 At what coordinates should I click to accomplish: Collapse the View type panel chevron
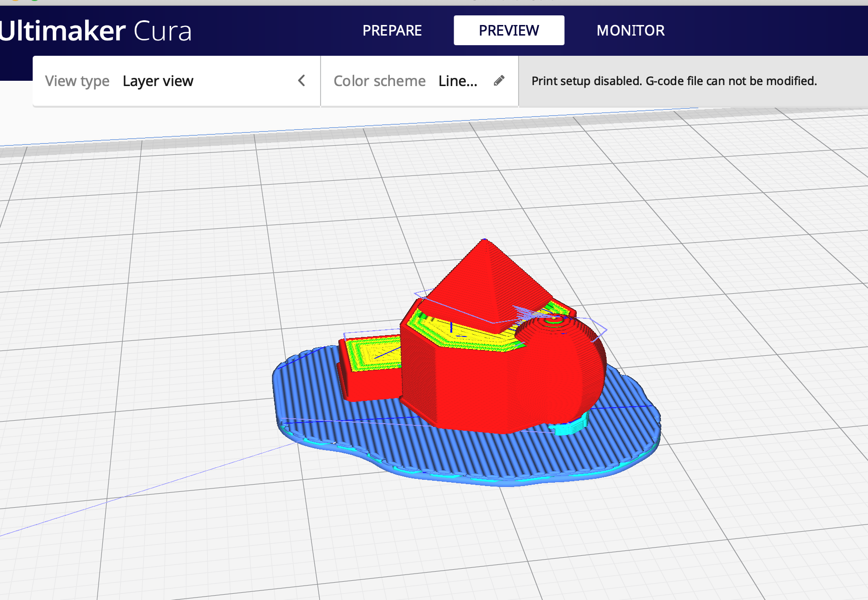coord(301,81)
